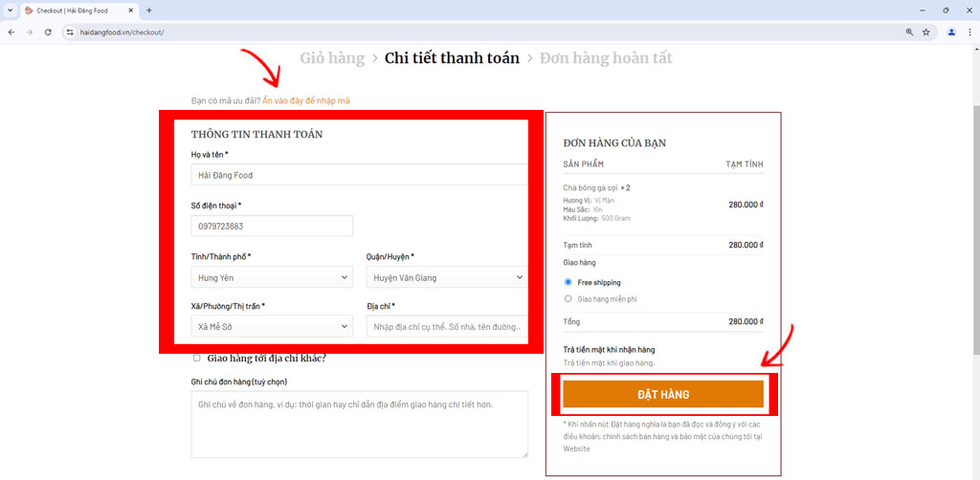Click the Số điện thoại input field
This screenshot has width=980, height=480.
pyautogui.click(x=272, y=226)
